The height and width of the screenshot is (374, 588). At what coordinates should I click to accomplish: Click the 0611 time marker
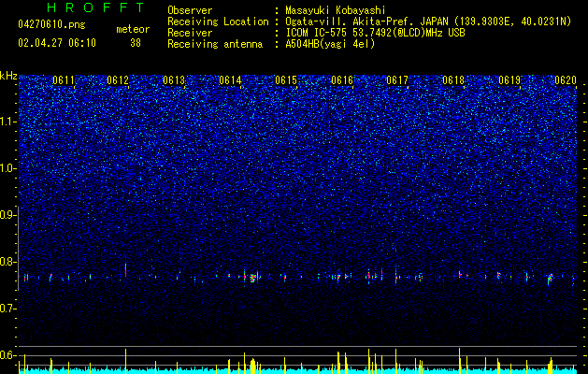(64, 80)
